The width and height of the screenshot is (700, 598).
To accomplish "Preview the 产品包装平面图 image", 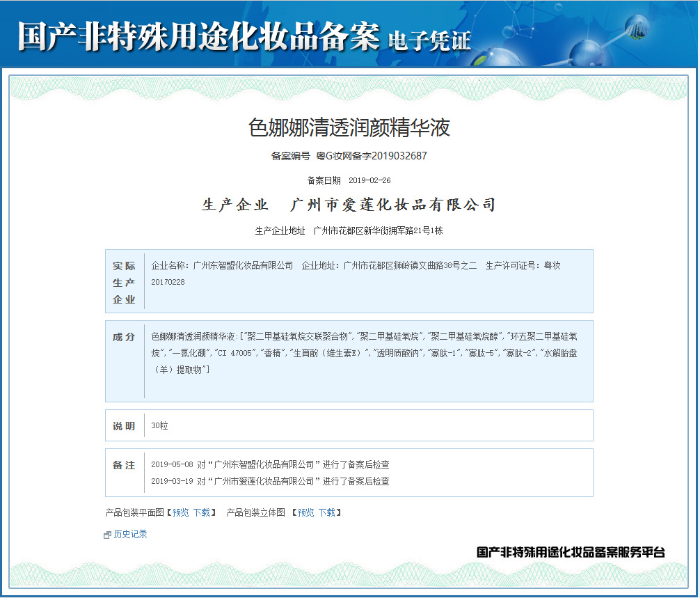I will coord(181,512).
